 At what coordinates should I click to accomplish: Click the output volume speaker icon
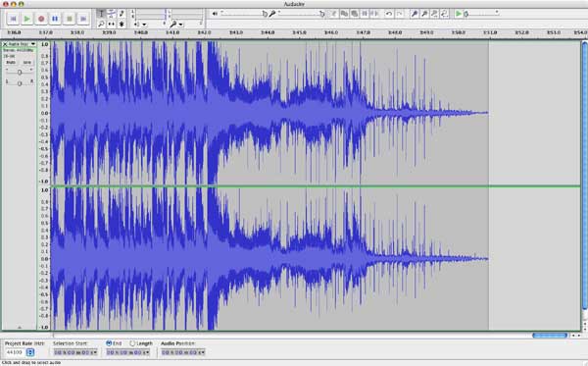tap(215, 14)
